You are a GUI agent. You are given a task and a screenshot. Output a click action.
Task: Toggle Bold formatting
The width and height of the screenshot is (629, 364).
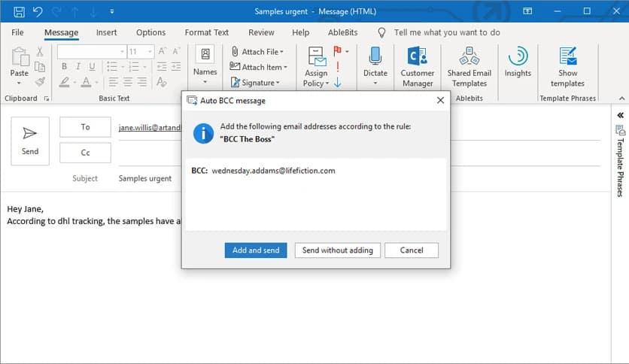(64, 66)
